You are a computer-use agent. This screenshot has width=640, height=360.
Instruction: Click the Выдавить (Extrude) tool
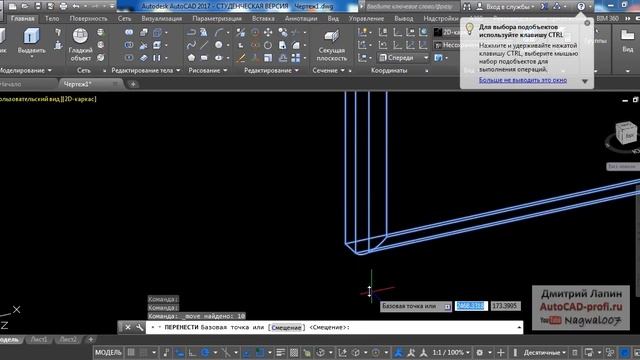[x=31, y=41]
